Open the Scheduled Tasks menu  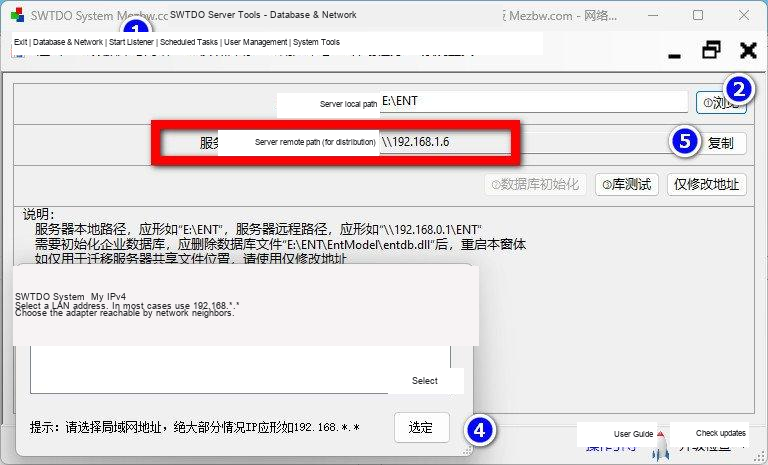(189, 42)
